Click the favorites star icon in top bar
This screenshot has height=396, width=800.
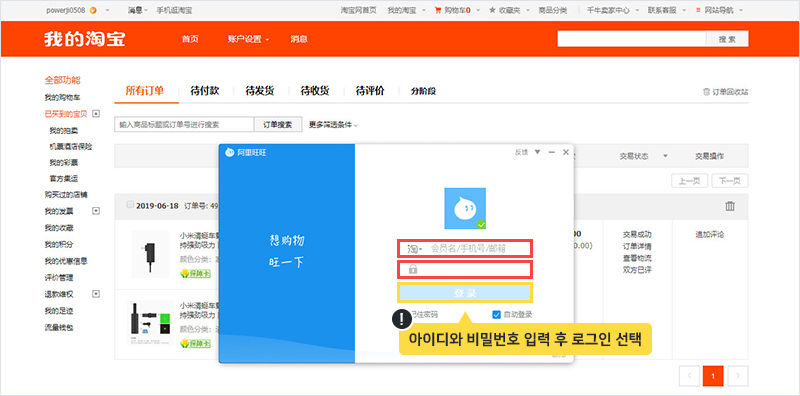pyautogui.click(x=492, y=10)
